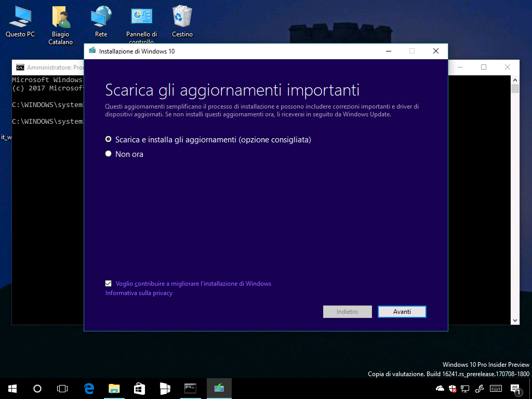Select the 'Biagio Catalano' user folder icon
532x399 pixels.
[x=60, y=25]
